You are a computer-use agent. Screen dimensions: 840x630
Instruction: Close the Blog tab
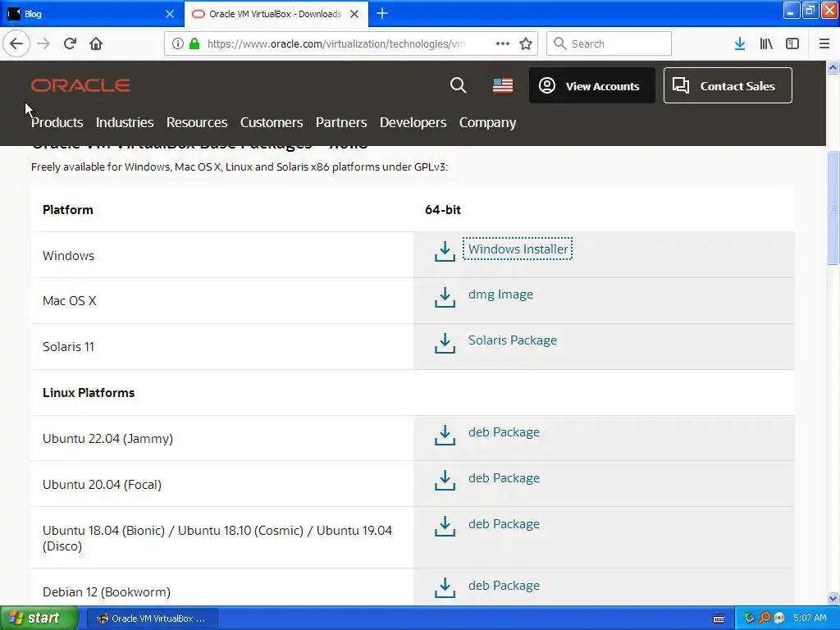click(x=169, y=14)
